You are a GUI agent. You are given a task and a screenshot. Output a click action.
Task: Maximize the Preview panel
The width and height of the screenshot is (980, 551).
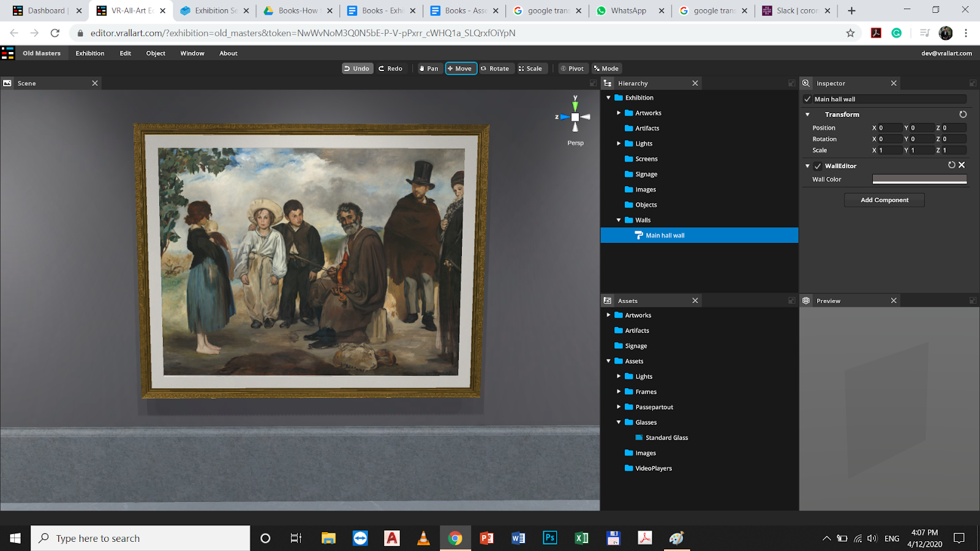(x=973, y=301)
